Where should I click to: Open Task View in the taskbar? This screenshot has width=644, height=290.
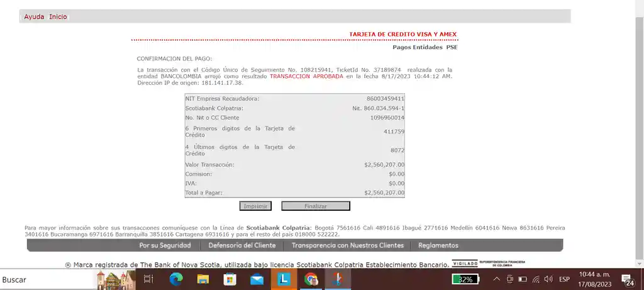pyautogui.click(x=148, y=280)
